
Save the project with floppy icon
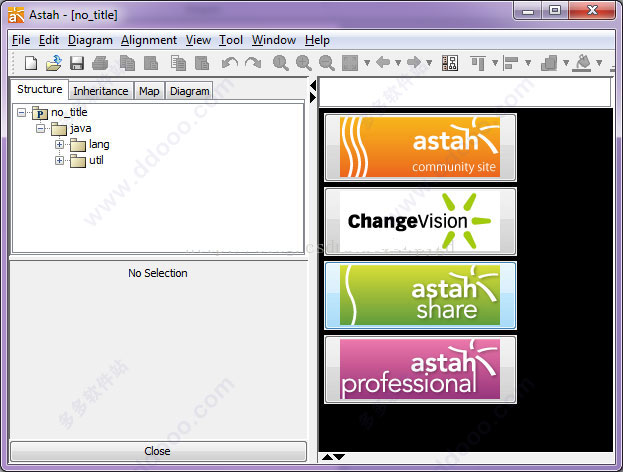pos(77,63)
